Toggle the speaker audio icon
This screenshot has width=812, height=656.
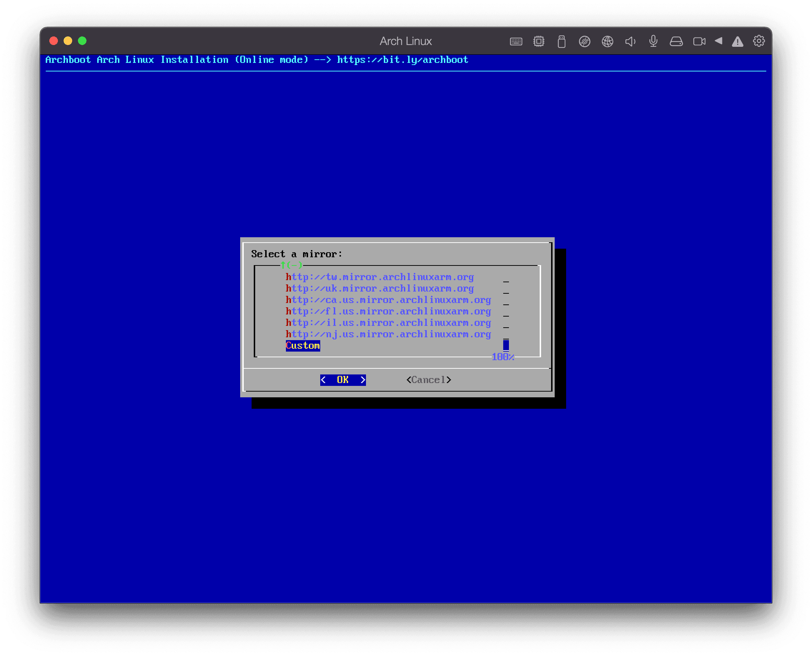coord(630,41)
